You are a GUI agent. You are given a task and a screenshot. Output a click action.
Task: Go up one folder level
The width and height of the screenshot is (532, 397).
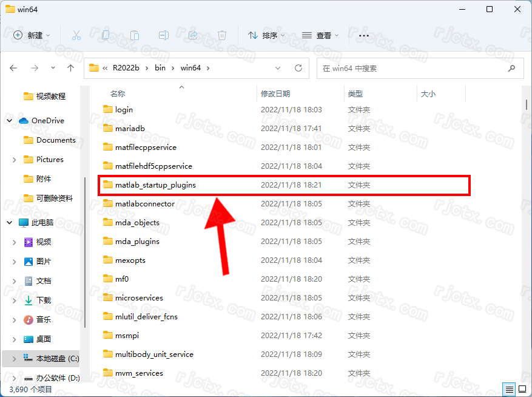coord(70,68)
